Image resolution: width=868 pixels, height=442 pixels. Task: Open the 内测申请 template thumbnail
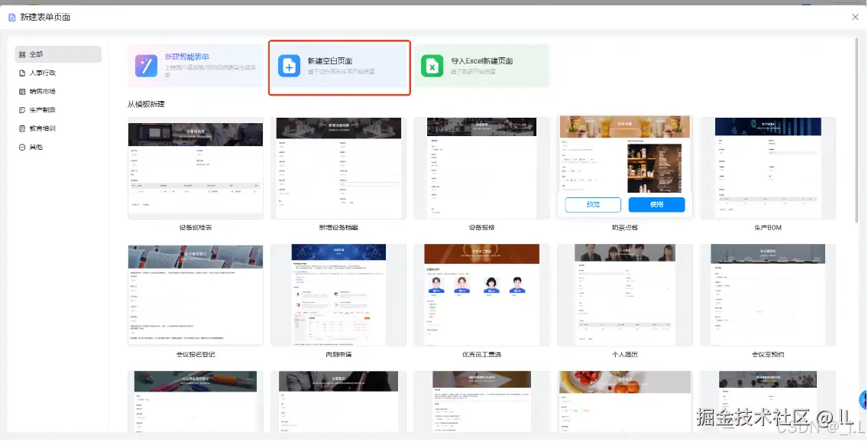click(x=338, y=295)
